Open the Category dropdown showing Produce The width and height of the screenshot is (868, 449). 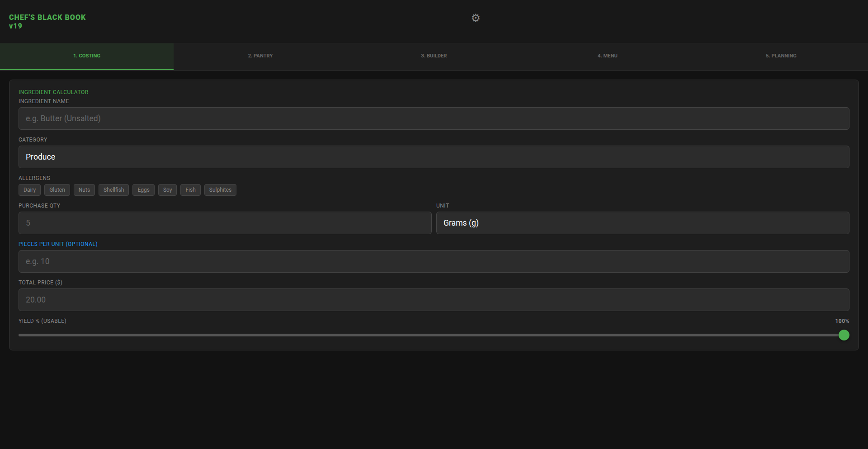click(434, 157)
